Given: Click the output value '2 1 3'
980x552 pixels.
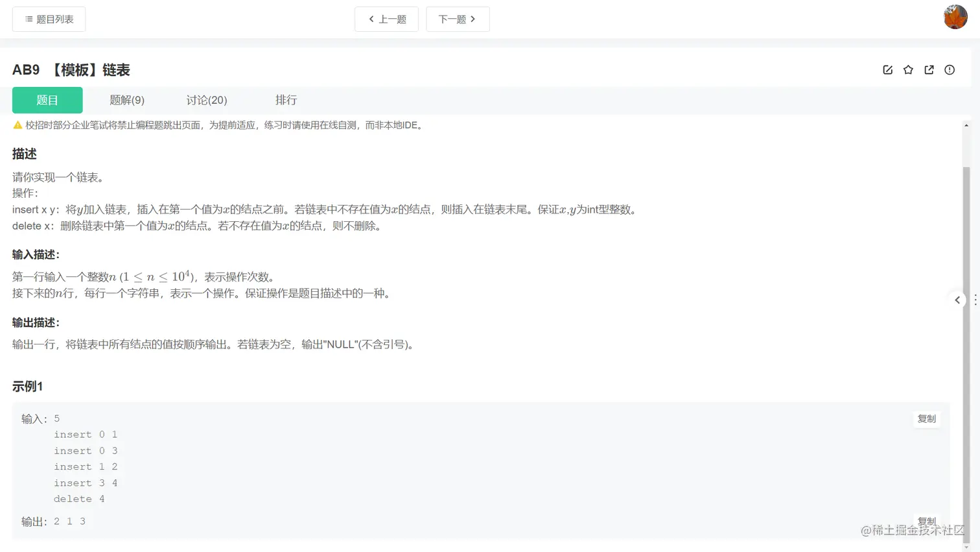Looking at the screenshot, I should [x=70, y=522].
